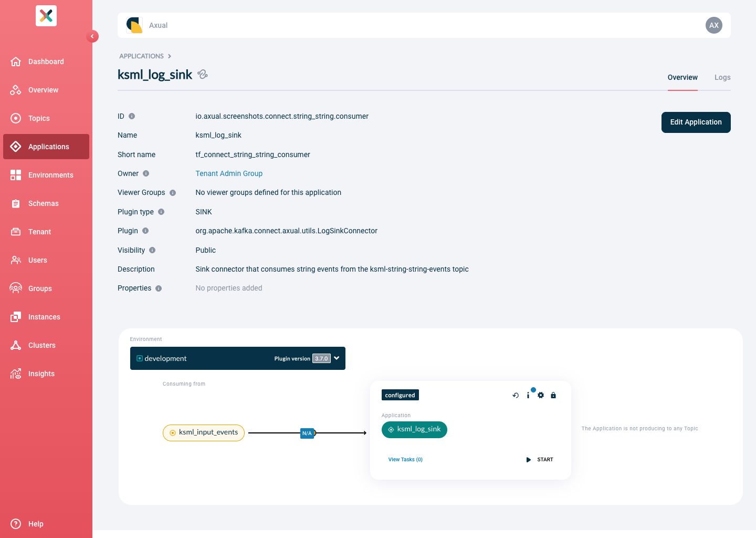The height and width of the screenshot is (538, 756).
Task: Click the link icon next to ksml_log_sink title
Action: pos(203,75)
